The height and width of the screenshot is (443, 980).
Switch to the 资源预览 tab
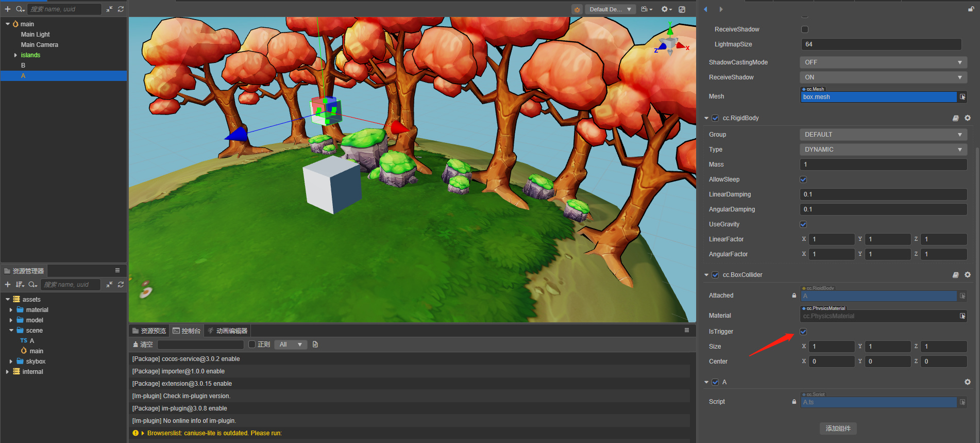click(x=149, y=331)
